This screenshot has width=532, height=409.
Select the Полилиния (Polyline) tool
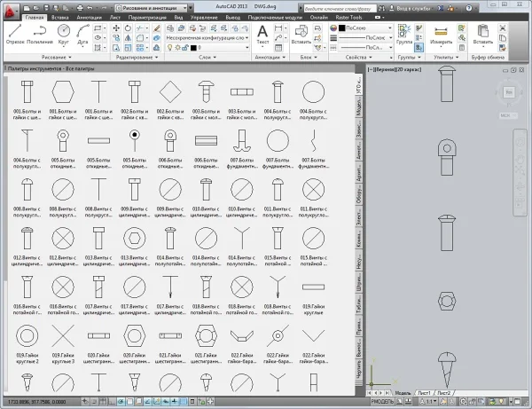pos(39,34)
